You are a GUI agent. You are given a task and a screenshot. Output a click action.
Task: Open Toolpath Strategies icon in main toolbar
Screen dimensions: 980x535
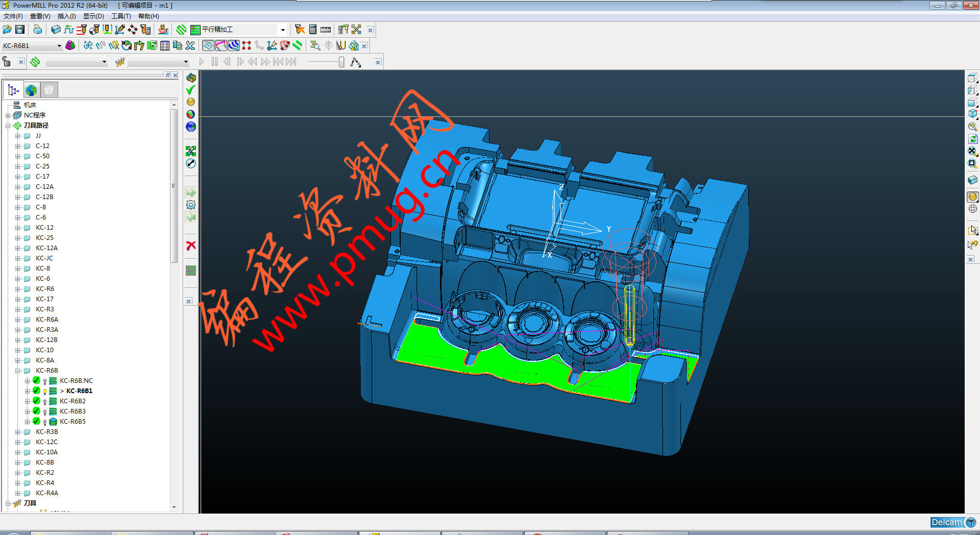click(181, 30)
